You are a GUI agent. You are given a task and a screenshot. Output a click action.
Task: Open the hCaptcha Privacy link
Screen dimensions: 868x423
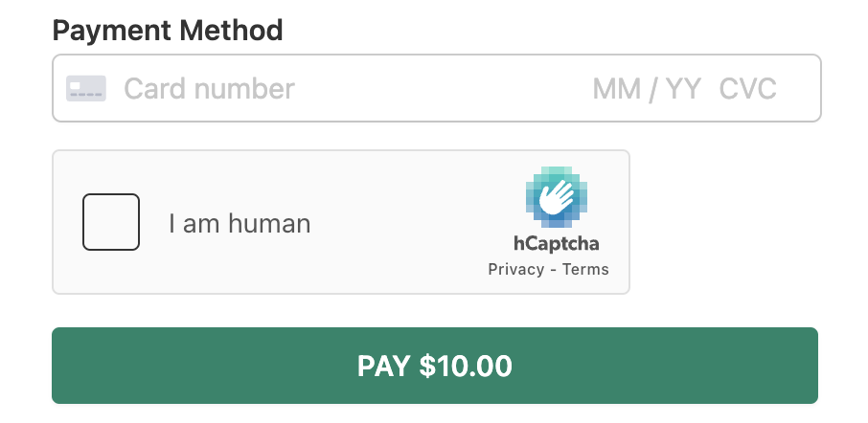click(516, 269)
